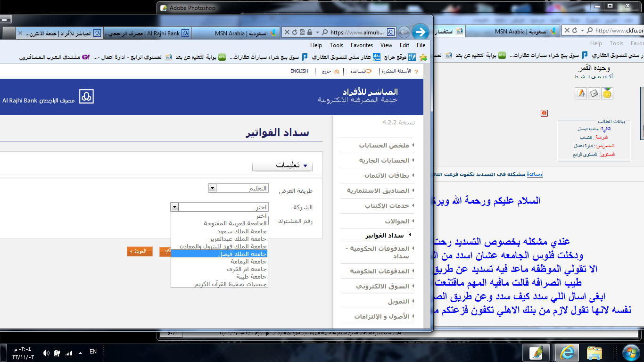Screen dimensions: 644x362
Task: Close the المباشر للأفراد browser tab
Action: pyautogui.click(x=20, y=33)
